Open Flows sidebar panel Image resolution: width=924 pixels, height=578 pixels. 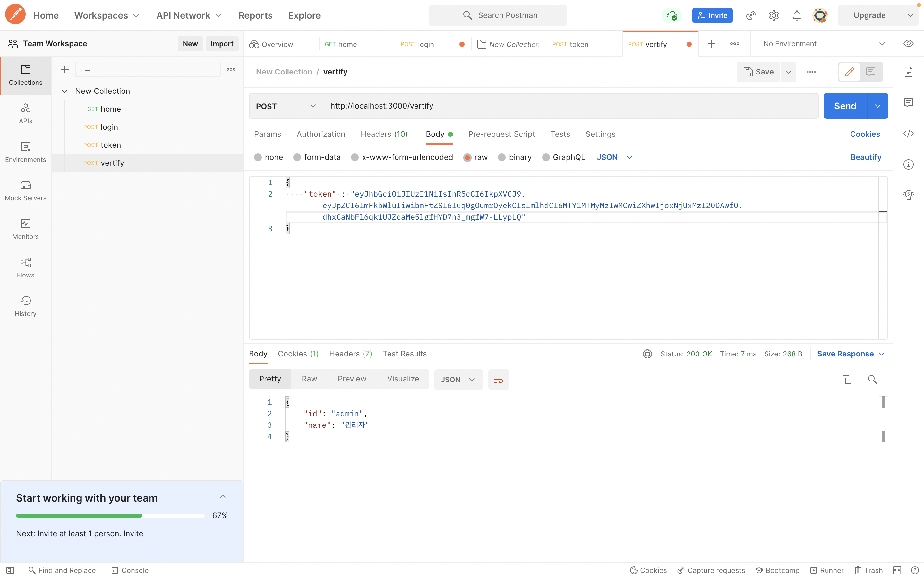[26, 267]
